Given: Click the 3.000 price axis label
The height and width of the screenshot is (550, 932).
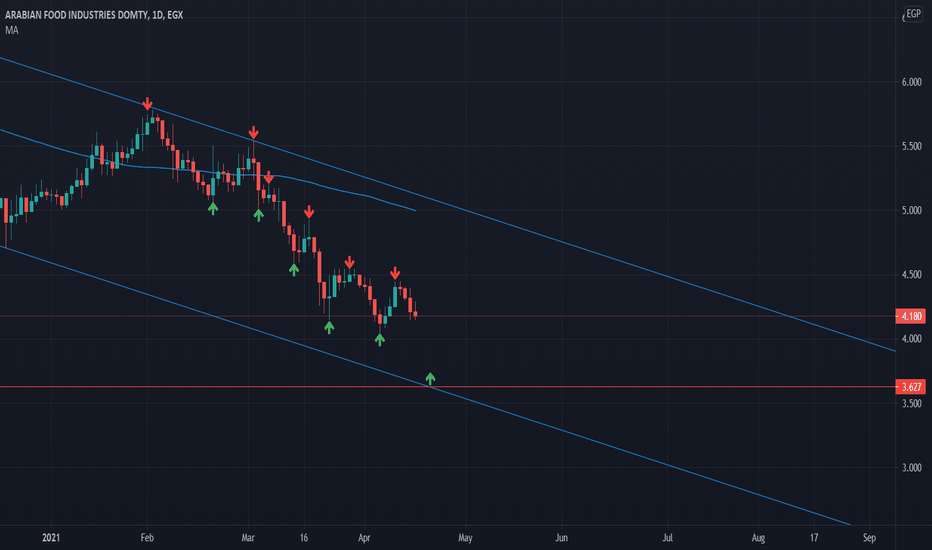Looking at the screenshot, I should (x=911, y=467).
